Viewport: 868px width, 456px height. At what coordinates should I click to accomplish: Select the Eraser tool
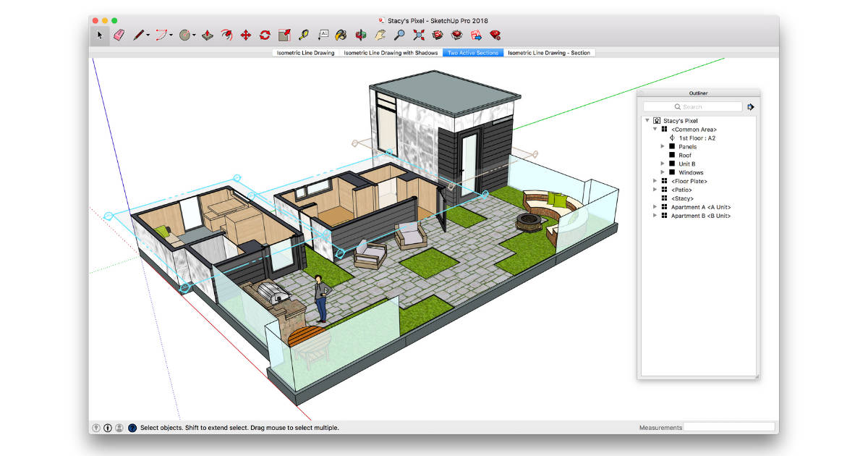(118, 34)
